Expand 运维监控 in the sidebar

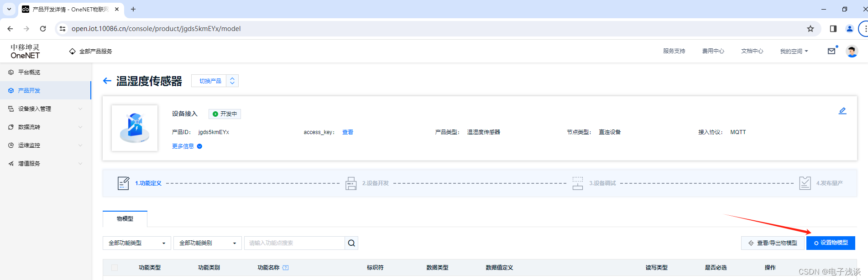pyautogui.click(x=46, y=145)
